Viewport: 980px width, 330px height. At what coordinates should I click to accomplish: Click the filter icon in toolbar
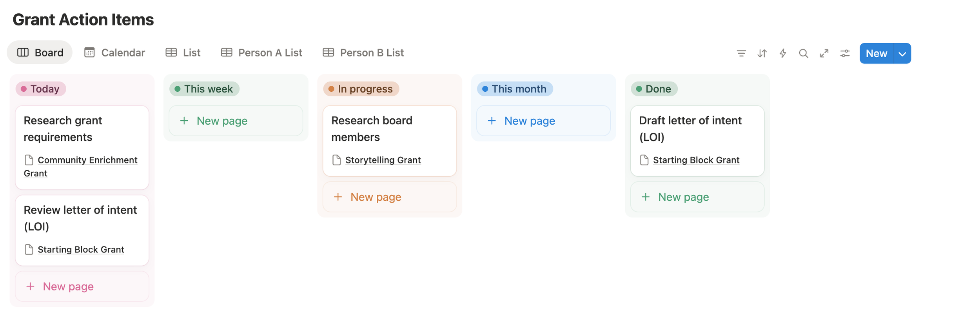pos(741,53)
